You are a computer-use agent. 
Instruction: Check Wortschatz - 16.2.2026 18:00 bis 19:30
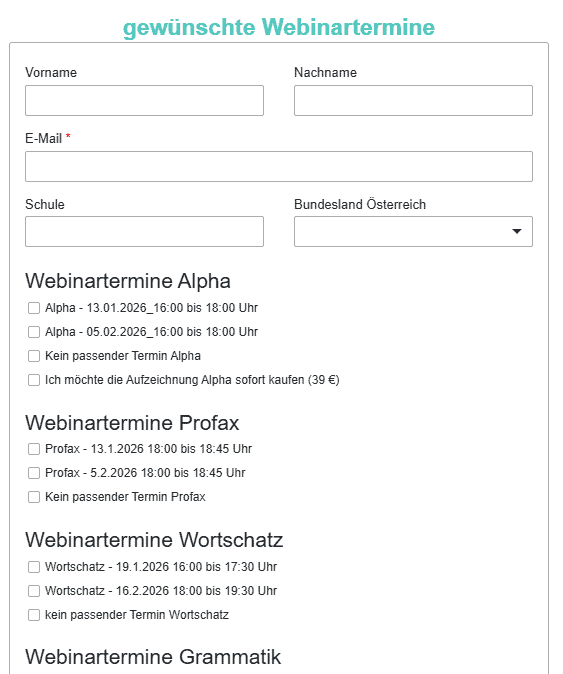[x=34, y=591]
